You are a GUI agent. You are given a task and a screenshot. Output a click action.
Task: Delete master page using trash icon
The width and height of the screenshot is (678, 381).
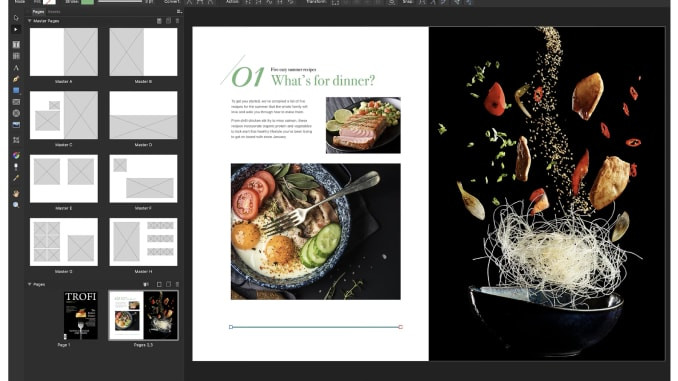click(177, 21)
